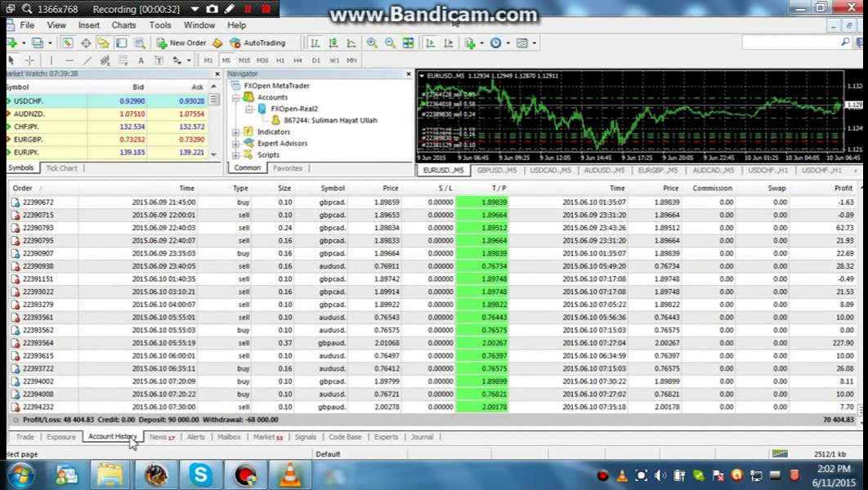The image size is (868, 490).
Task: Click the search input field
Action: (790, 42)
